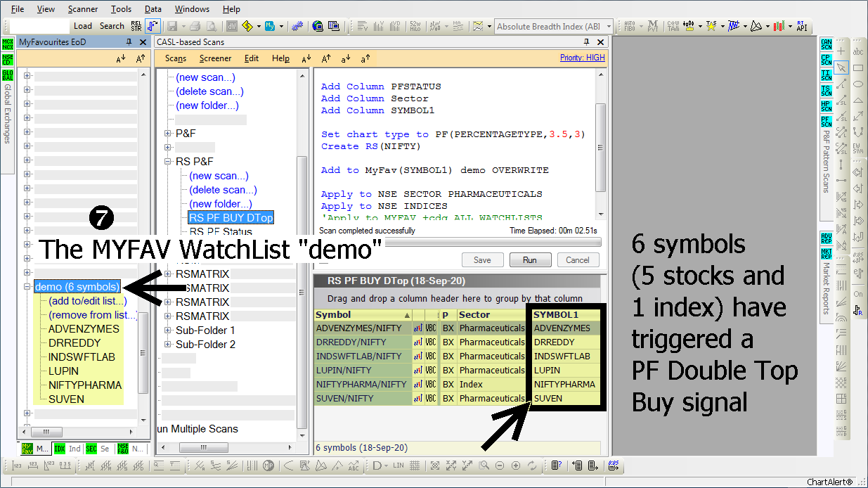This screenshot has height=488, width=868.
Task: Select the arrow pointer drawing tool
Action: coord(841,68)
